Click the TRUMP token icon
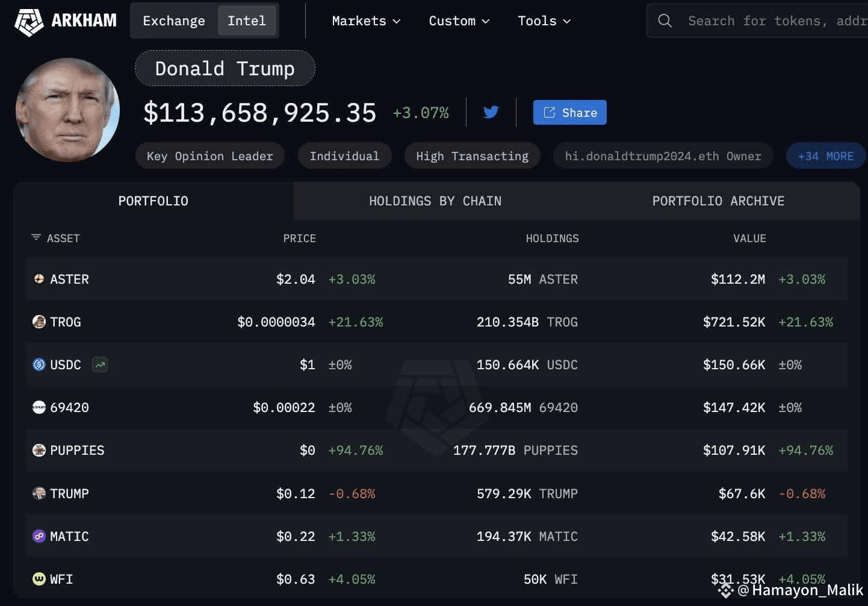Screen dimensions: 868x606 pyautogui.click(x=39, y=493)
